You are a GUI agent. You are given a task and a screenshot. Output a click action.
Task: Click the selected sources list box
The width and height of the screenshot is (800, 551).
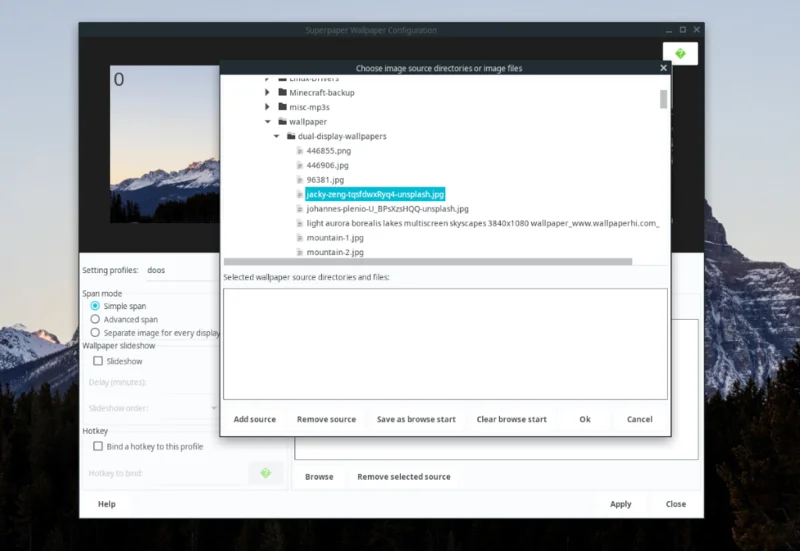point(445,344)
